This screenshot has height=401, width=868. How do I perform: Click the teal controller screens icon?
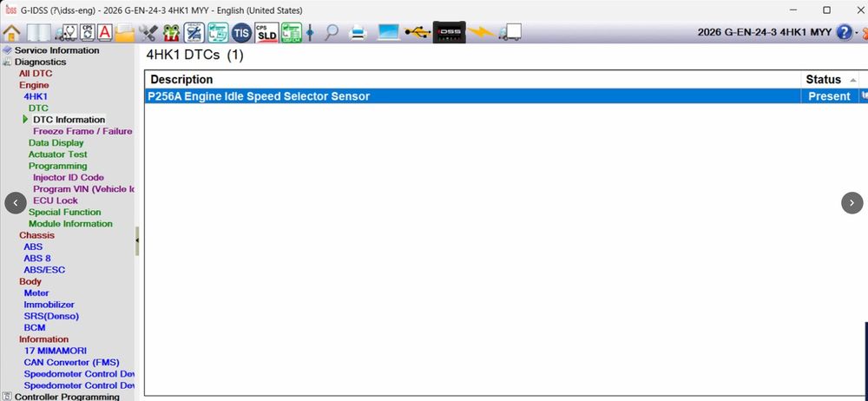click(x=218, y=33)
